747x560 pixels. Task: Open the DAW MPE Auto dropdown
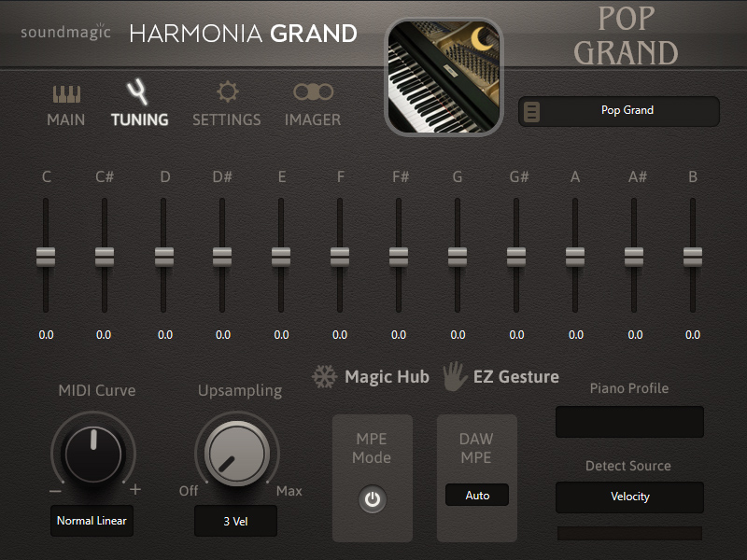point(477,496)
